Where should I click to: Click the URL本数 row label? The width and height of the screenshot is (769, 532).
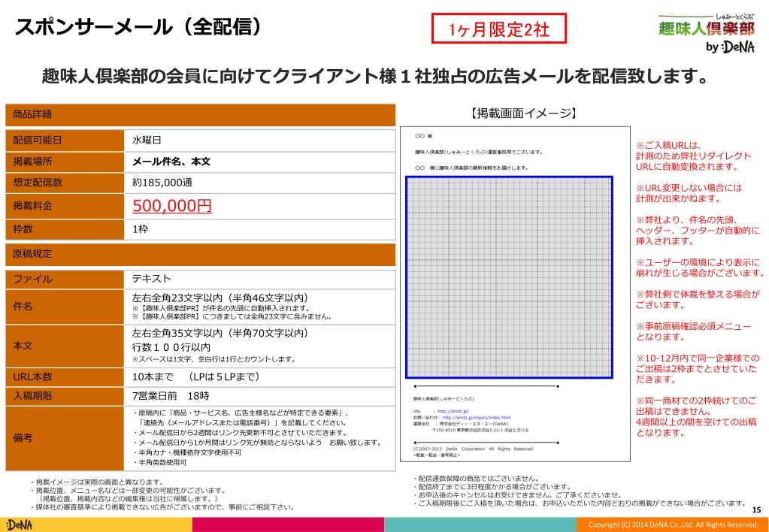65,377
